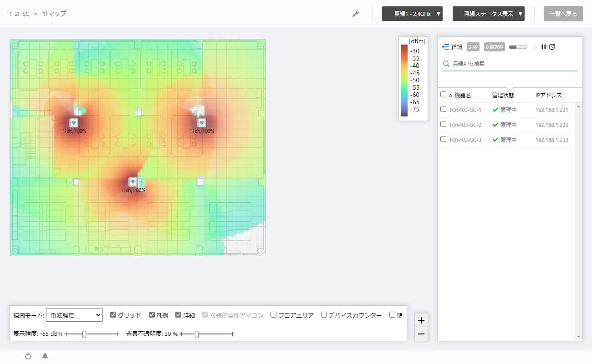Viewport: 592px width, 364px height.
Task: Click the refresh progress bar in the details panel
Action: pos(518,47)
